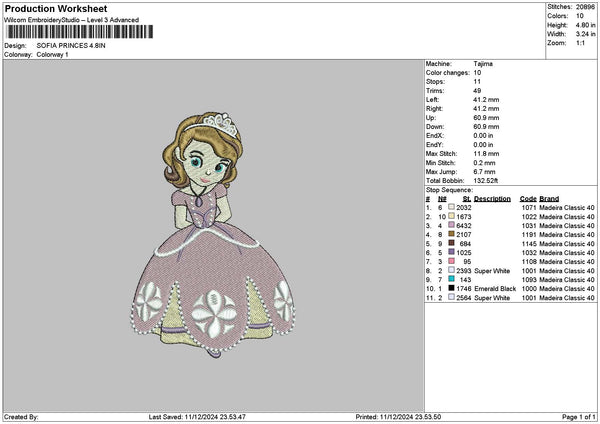The width and height of the screenshot is (600, 424).
Task: Choose the purple swatch in stop 6
Action: point(452,252)
